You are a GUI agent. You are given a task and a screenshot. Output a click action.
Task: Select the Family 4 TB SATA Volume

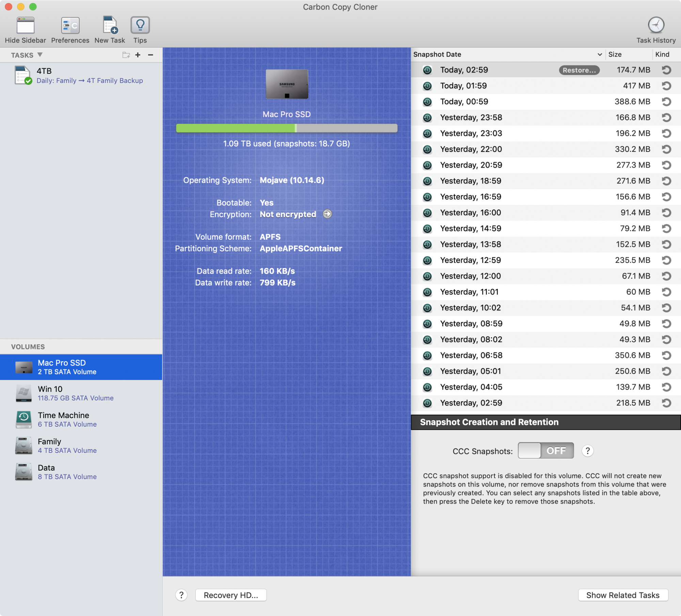[81, 446]
